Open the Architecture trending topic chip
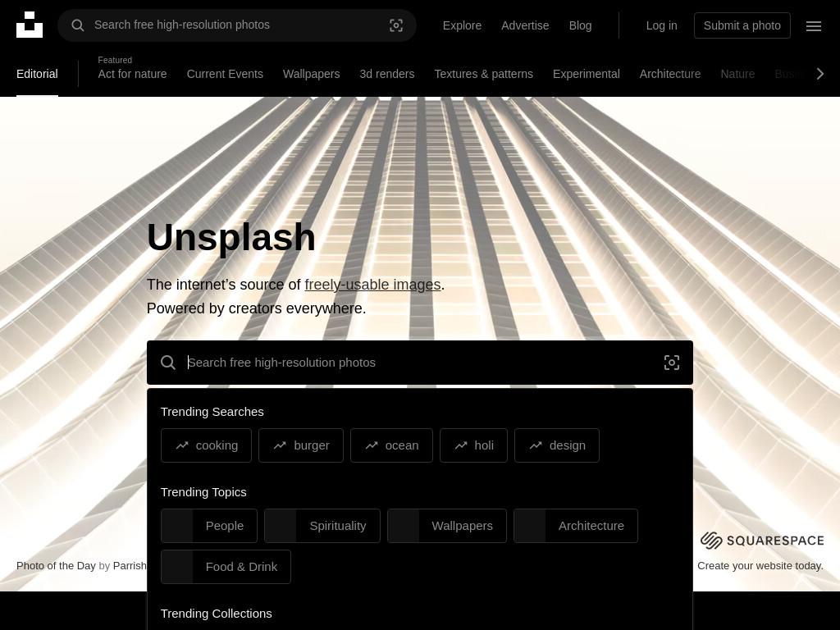 point(576,526)
